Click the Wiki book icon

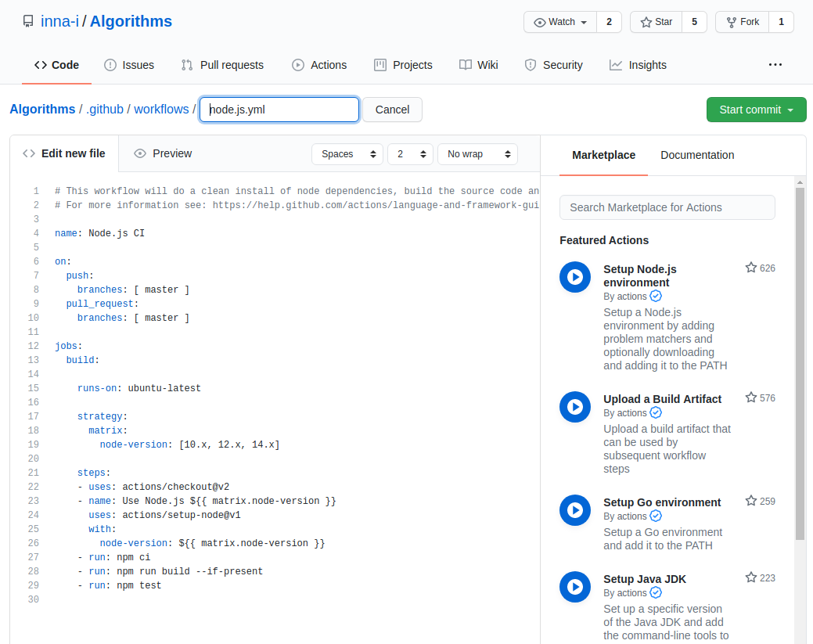pyautogui.click(x=466, y=65)
